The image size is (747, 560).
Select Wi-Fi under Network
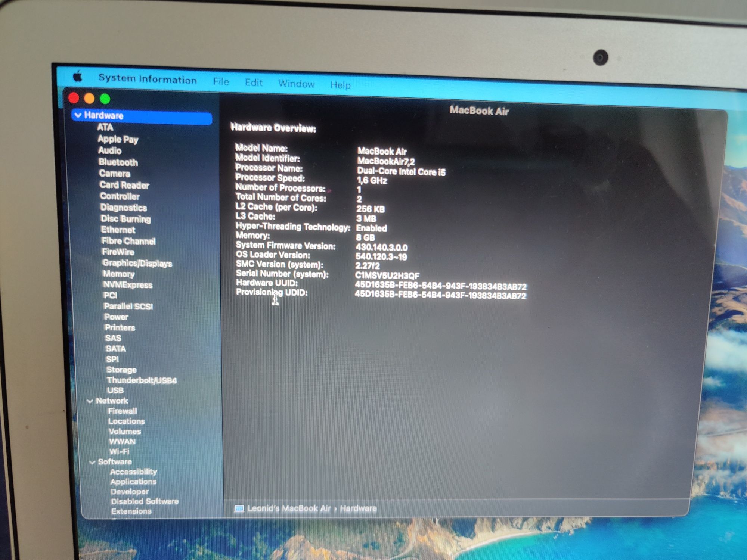[120, 451]
